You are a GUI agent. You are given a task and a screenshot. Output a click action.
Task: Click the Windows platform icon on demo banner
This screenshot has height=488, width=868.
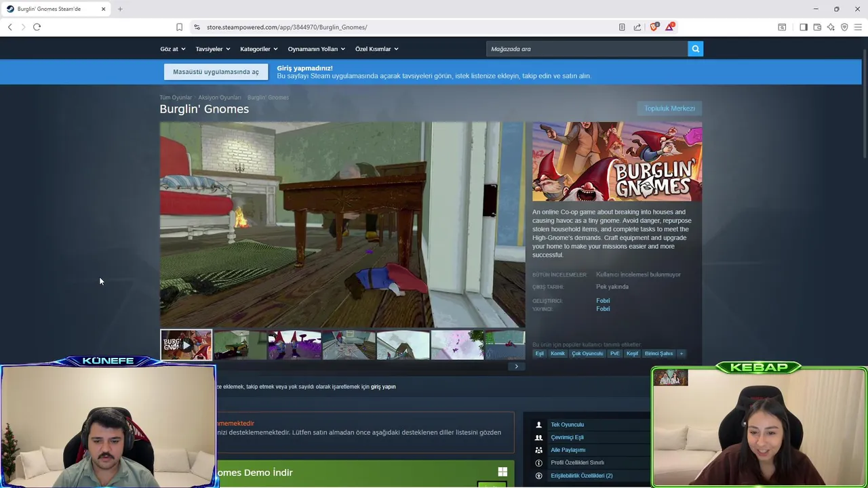point(502,472)
